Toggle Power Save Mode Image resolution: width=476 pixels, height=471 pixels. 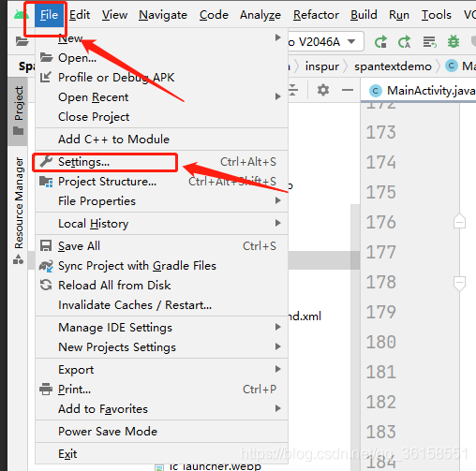pos(161,432)
